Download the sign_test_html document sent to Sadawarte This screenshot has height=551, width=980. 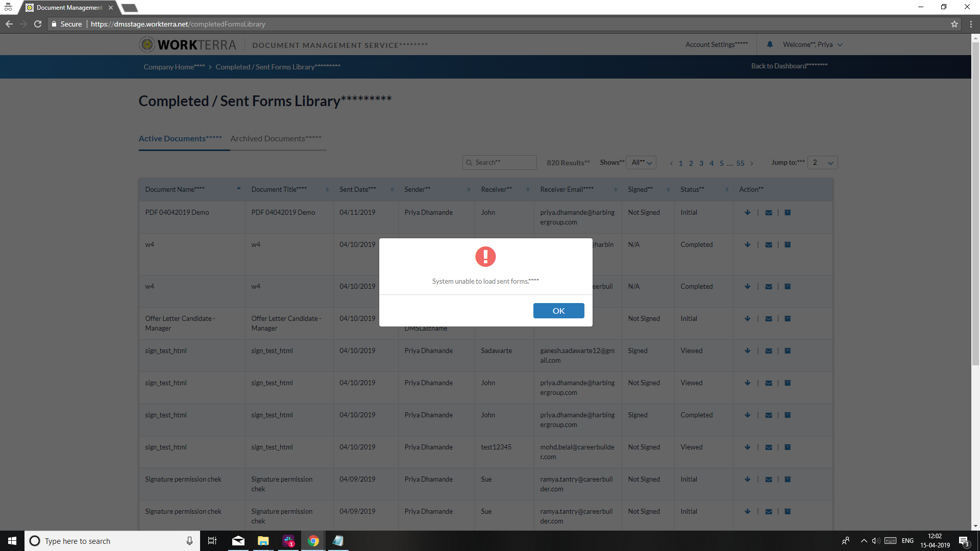(x=747, y=351)
